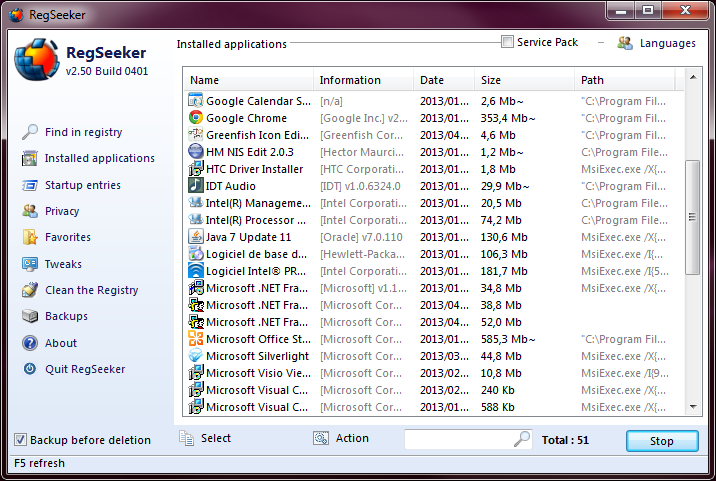Open Clean the Registry section
This screenshot has width=716, height=481.
pos(91,290)
